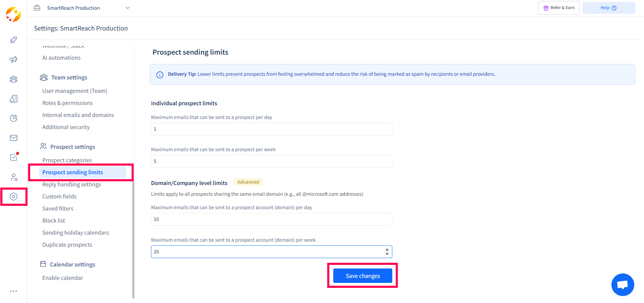This screenshot has width=644, height=303.
Task: Click the per day prospect emails field
Action: pyautogui.click(x=271, y=129)
